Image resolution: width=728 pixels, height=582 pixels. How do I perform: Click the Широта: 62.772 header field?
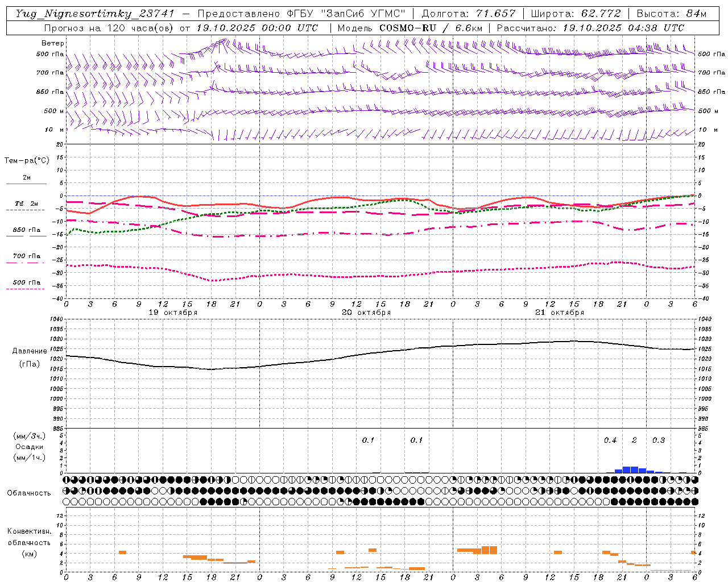[x=576, y=14]
